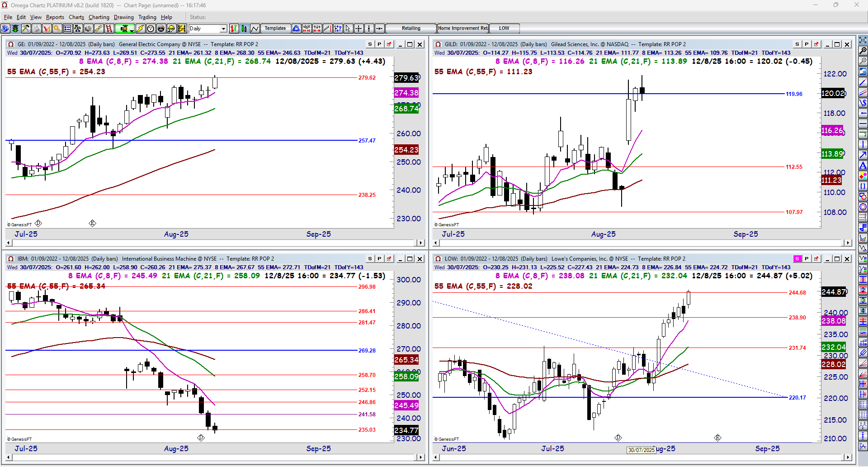The height and width of the screenshot is (467, 868).
Task: Open the File menu
Action: (8, 17)
